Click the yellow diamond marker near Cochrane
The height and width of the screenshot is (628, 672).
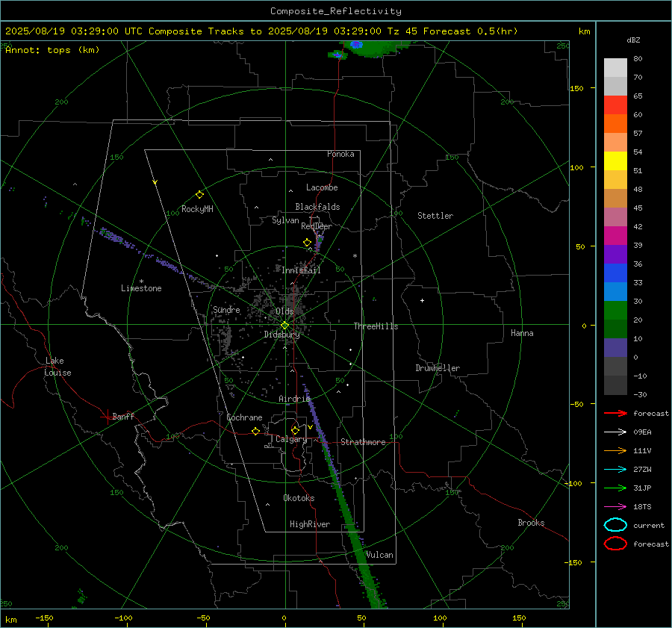tap(255, 432)
